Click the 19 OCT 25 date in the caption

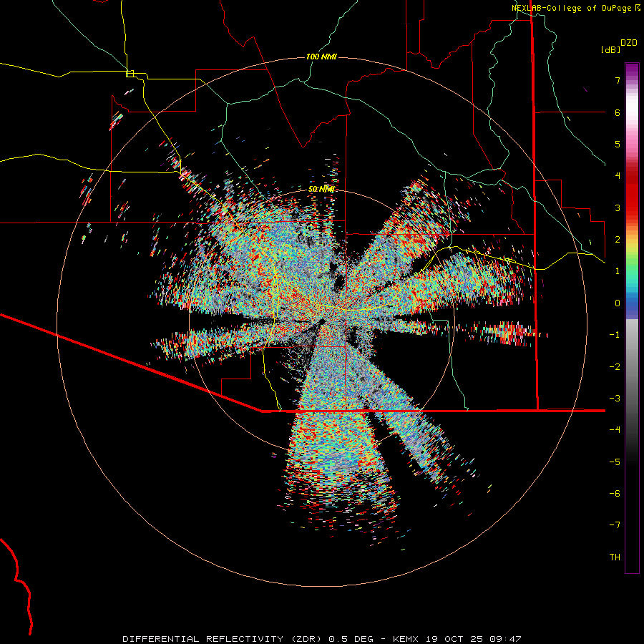(x=454, y=639)
